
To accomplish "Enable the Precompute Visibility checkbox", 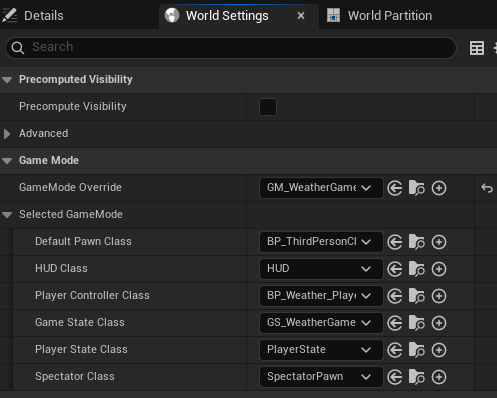I will [x=268, y=107].
